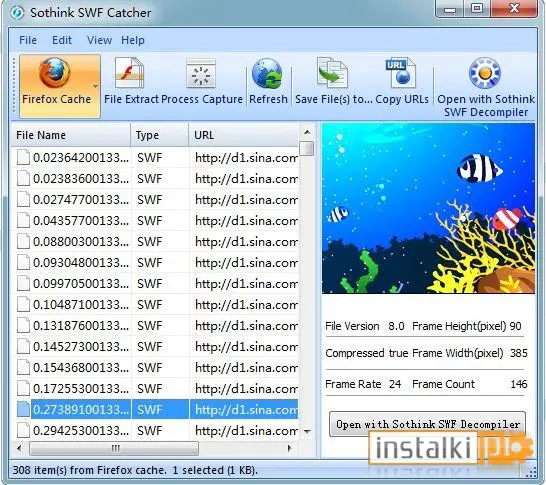Open the View menu
This screenshot has width=546, height=485.
[99, 40]
